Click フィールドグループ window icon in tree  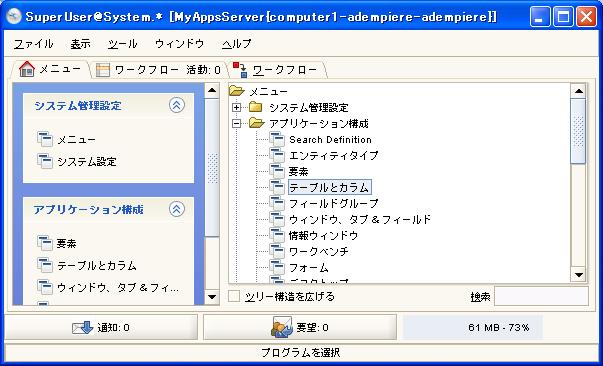[277, 203]
